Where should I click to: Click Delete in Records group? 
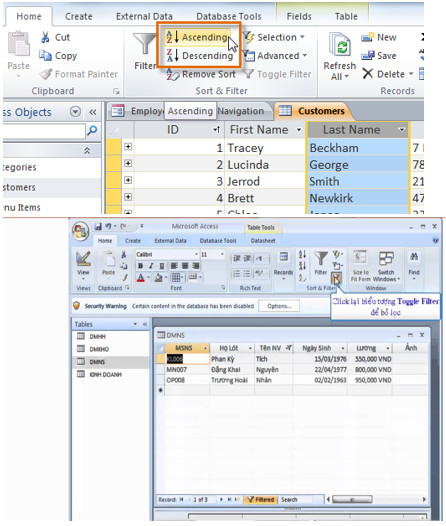click(x=388, y=74)
